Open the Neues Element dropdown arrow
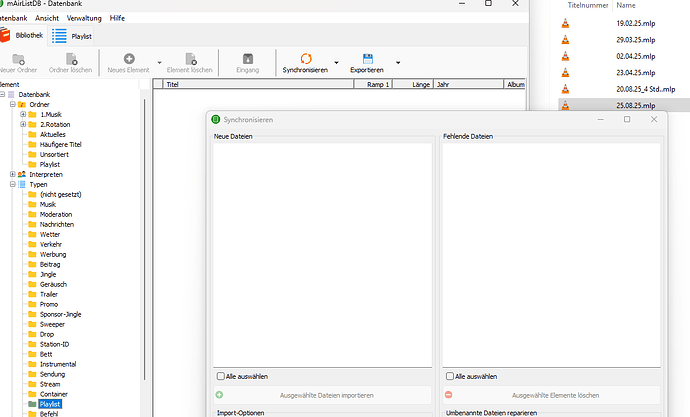Viewport: 690px width, 417px height. click(x=159, y=63)
